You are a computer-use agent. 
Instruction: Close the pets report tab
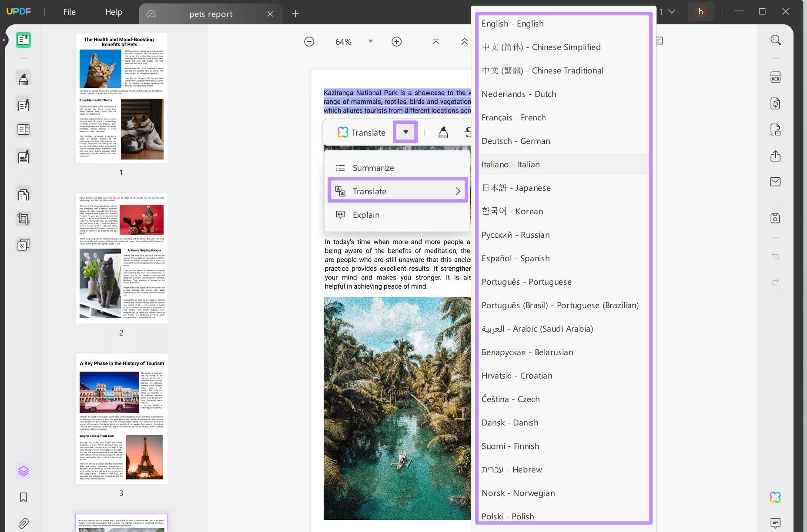[x=270, y=14]
